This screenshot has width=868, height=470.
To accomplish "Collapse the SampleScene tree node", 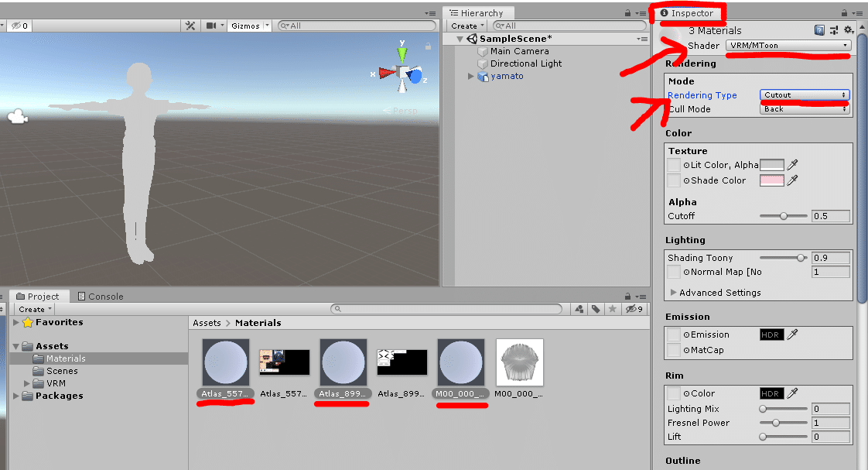I will [460, 39].
